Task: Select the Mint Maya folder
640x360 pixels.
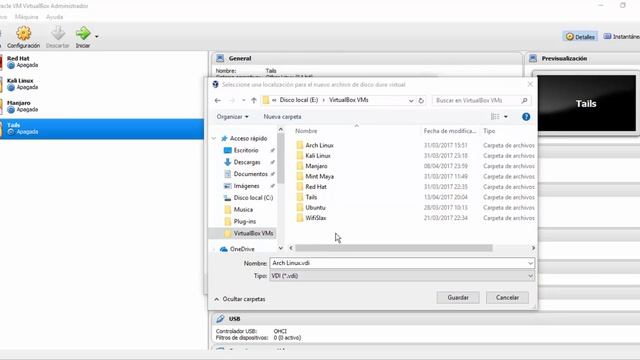Action: (x=319, y=176)
